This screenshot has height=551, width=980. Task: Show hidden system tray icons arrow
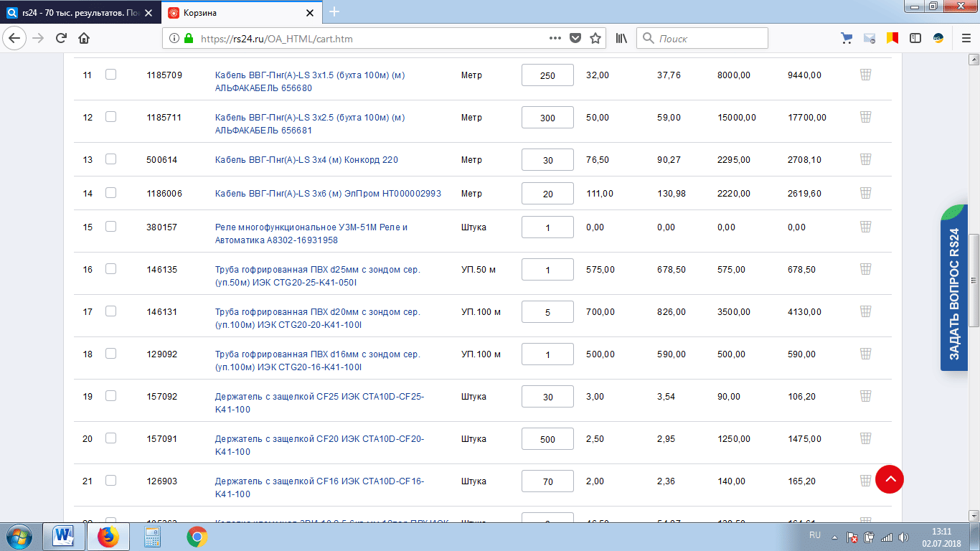click(834, 537)
